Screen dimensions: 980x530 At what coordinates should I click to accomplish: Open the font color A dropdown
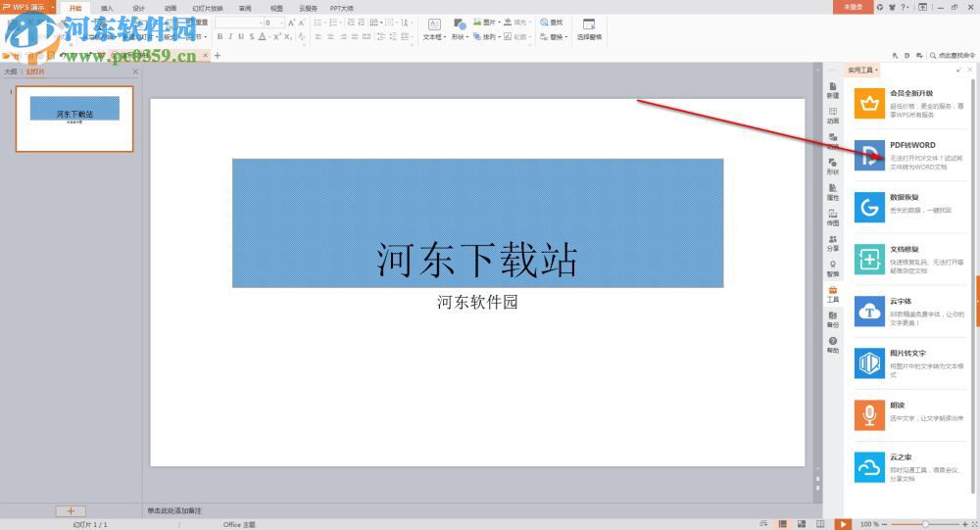(269, 37)
